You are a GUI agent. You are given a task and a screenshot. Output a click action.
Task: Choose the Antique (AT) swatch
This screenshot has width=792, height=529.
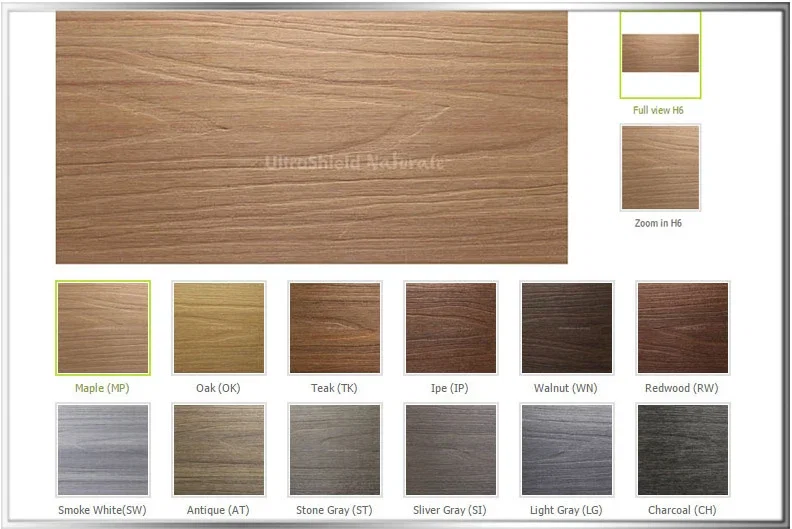point(219,450)
